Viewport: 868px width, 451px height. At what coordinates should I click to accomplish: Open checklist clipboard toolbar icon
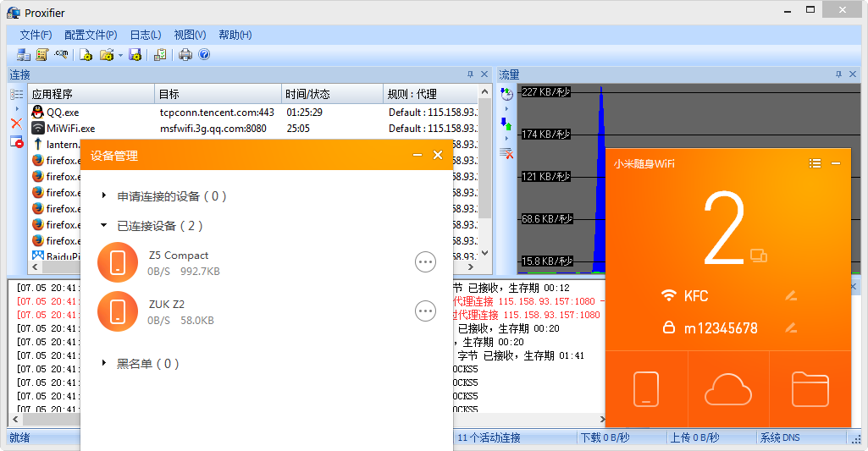161,54
